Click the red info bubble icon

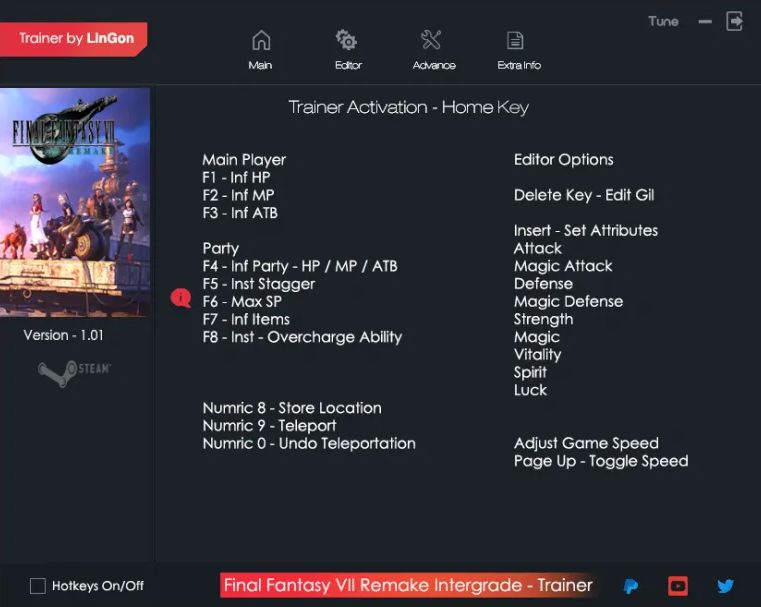point(181,297)
